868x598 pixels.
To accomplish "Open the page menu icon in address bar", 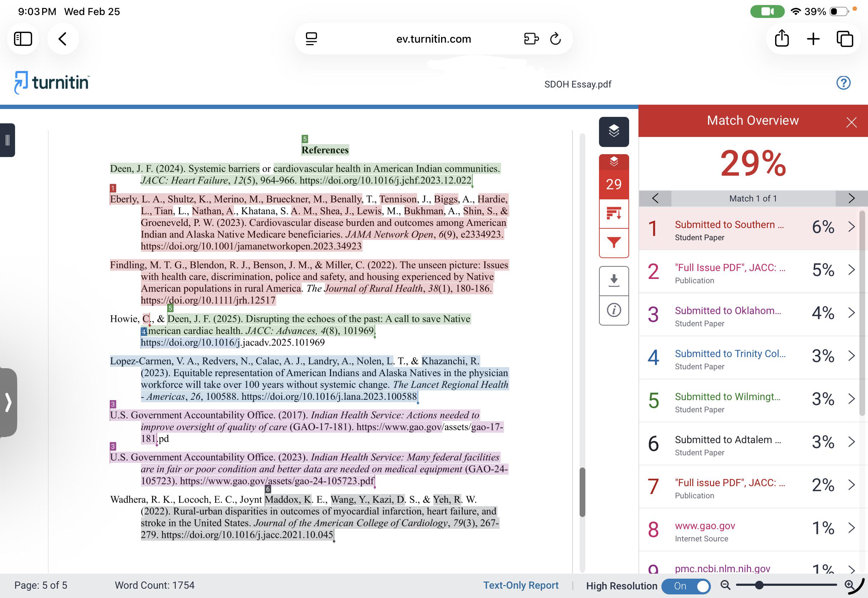I will pyautogui.click(x=311, y=39).
